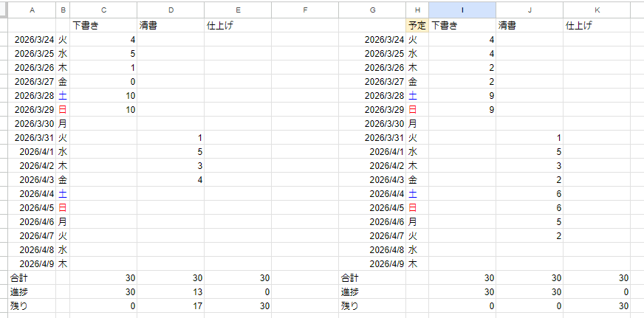
Task: Click the value 17 in column D
Action: click(x=171, y=305)
